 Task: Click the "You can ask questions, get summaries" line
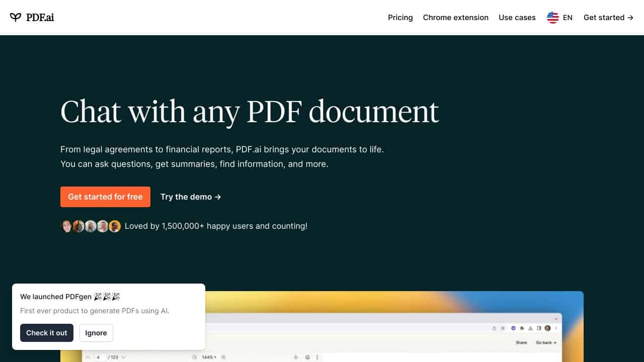click(x=194, y=164)
